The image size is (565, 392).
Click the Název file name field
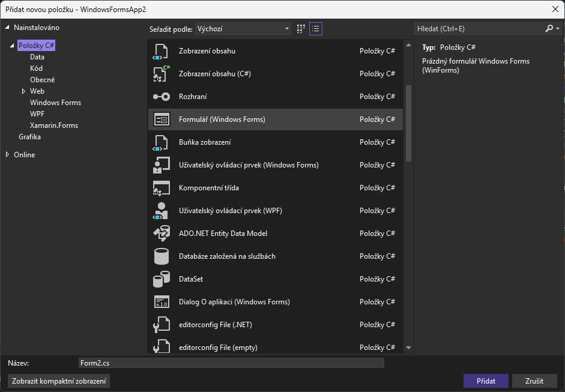[231, 363]
